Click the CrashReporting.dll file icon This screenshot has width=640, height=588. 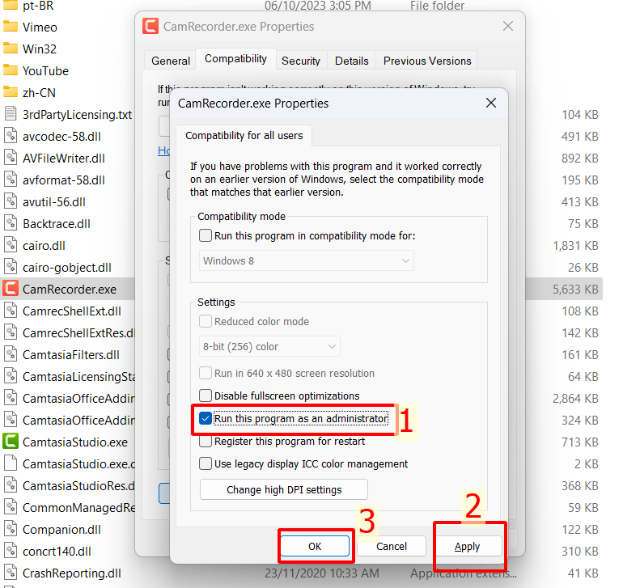[x=10, y=572]
